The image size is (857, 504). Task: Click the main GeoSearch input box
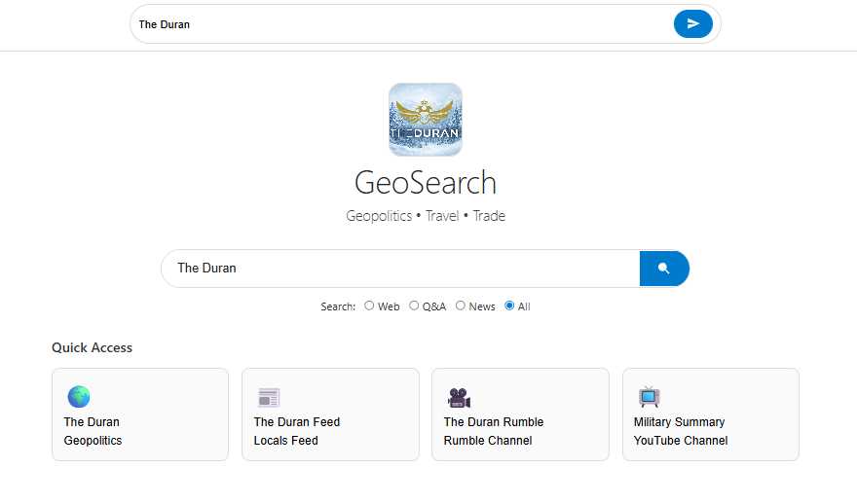(x=399, y=269)
